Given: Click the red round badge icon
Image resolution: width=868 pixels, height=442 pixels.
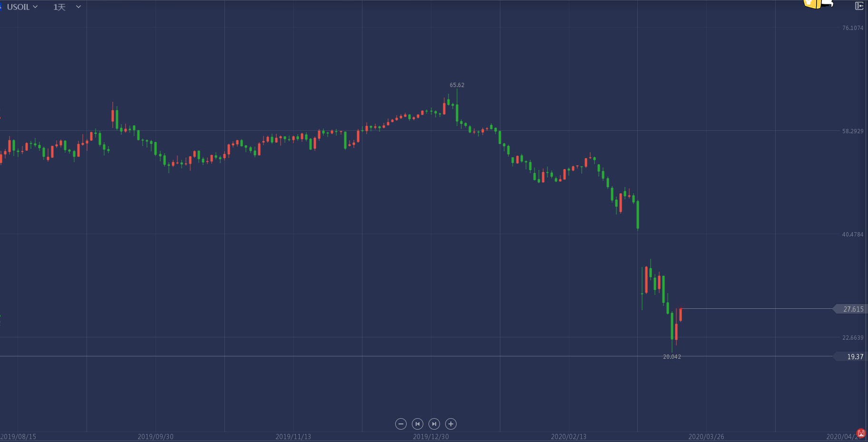Looking at the screenshot, I should 861,433.
